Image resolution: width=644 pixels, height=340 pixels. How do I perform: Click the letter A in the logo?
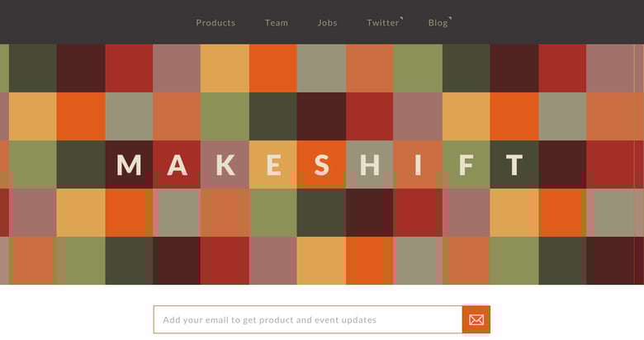pos(178,165)
